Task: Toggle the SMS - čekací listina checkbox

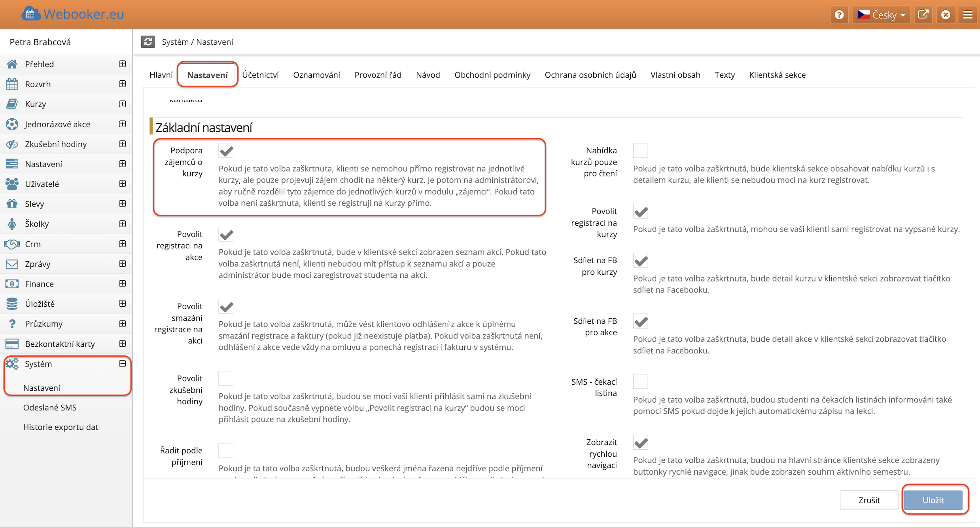Action: [x=640, y=382]
